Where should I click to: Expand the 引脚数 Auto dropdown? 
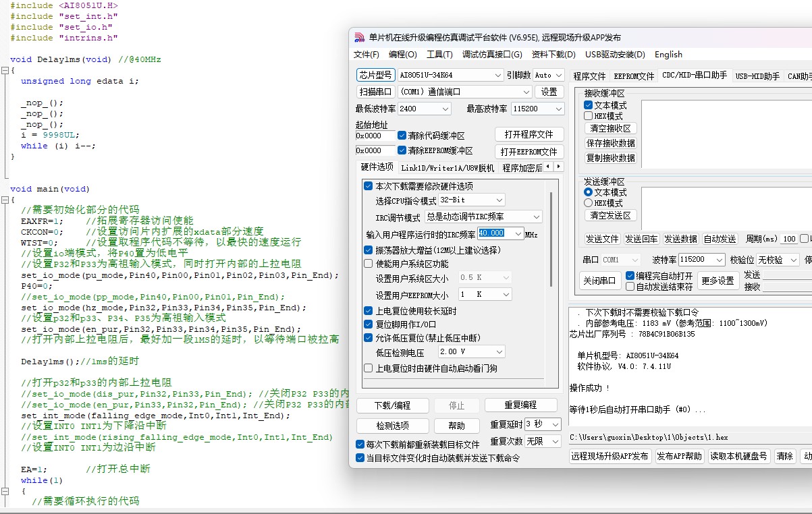558,75
